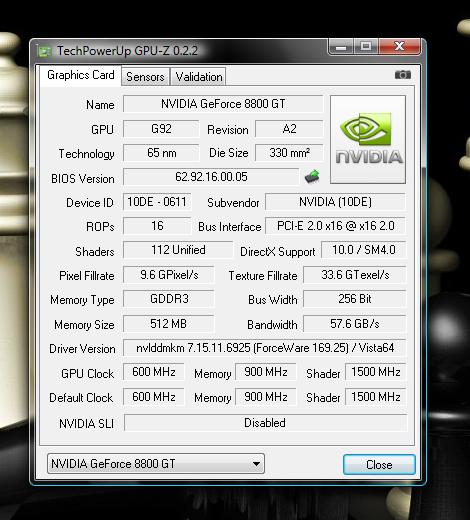
Task: Click the ROPs field showing 16
Action: pos(157,226)
